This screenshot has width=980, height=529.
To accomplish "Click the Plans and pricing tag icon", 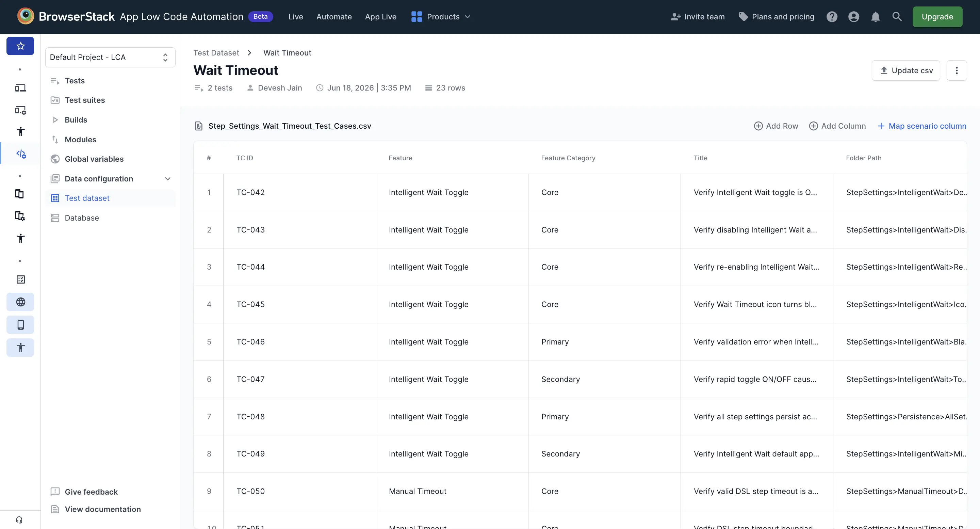I will (x=743, y=17).
